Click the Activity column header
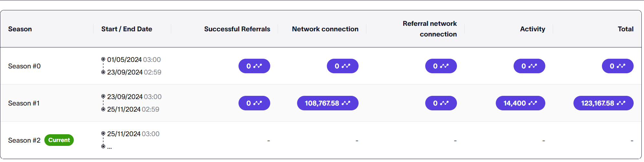 click(x=532, y=29)
